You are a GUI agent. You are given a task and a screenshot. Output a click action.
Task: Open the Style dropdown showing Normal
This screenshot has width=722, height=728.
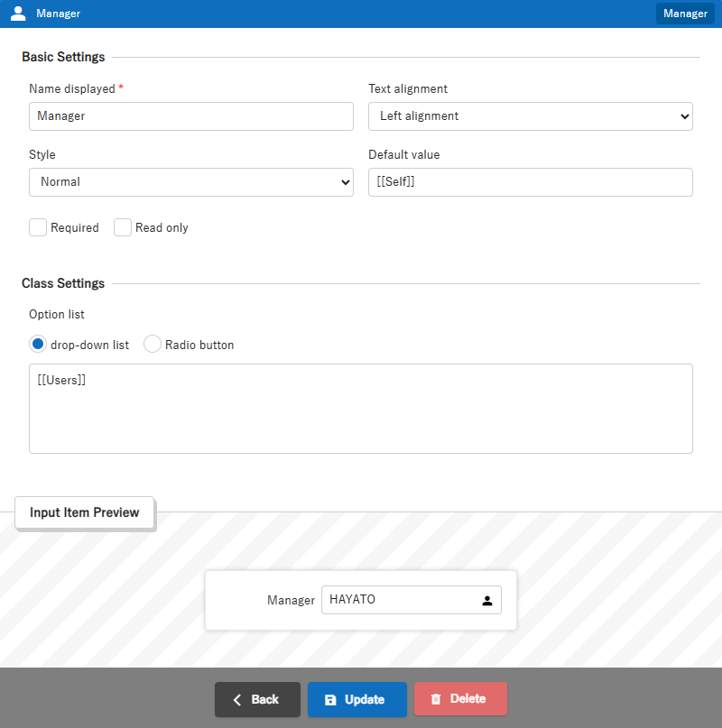pos(191,182)
